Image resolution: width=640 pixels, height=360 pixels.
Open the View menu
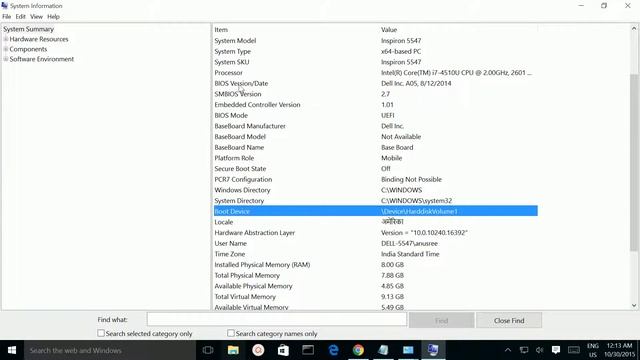click(x=36, y=17)
